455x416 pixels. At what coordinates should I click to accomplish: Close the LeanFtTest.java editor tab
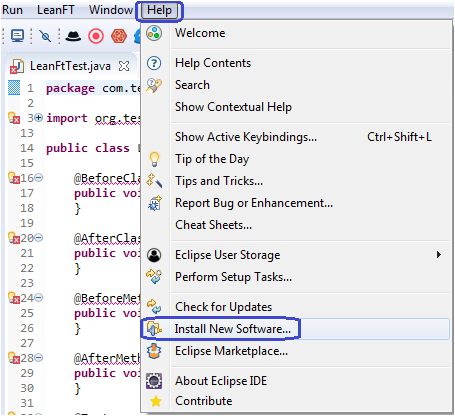(124, 66)
